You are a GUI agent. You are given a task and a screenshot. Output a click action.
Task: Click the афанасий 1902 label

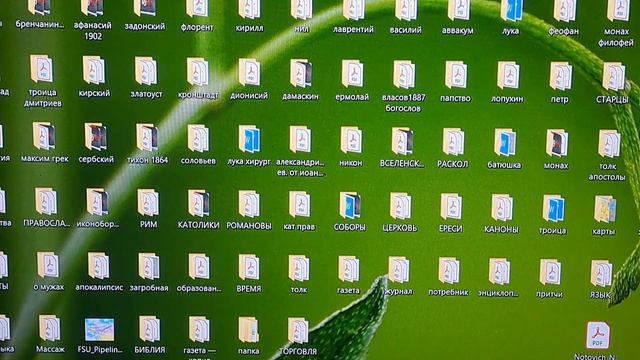point(93,31)
